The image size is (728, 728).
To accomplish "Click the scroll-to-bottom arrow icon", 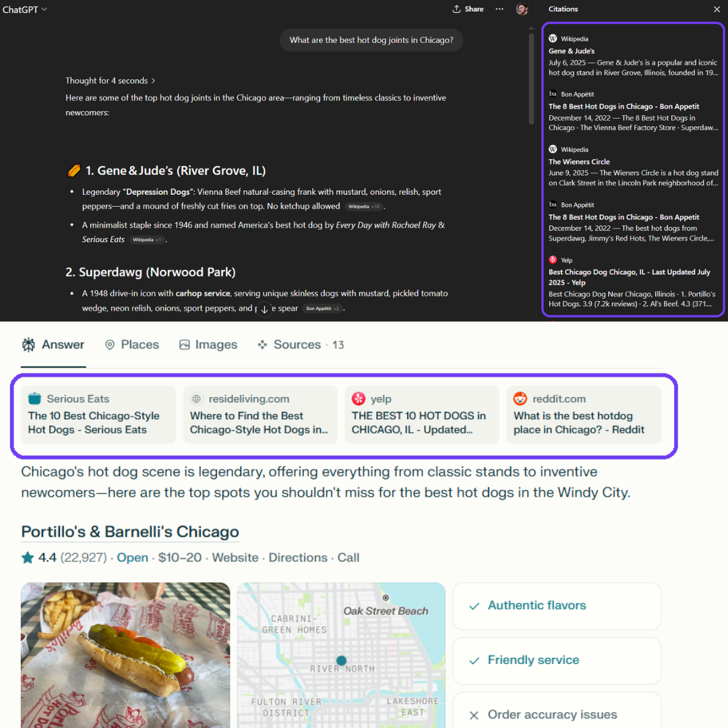I will 265,309.
